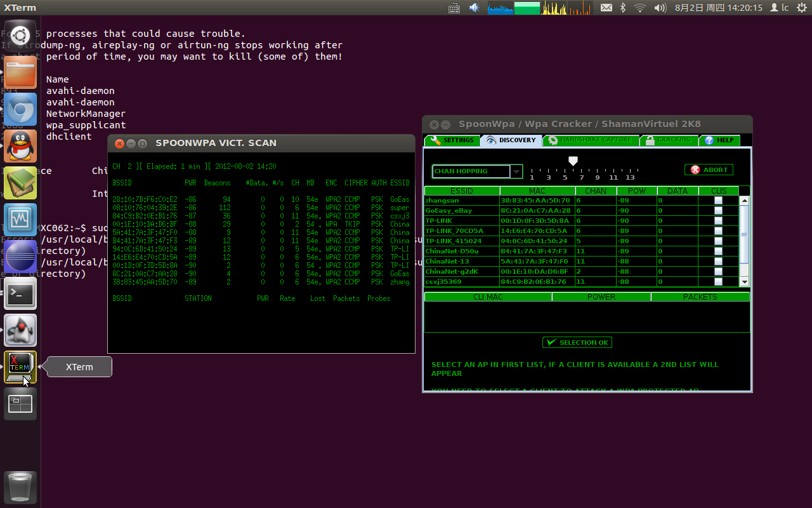Tick the CLIS checkbox for TP-LINK_70CD5A
Viewport: 812px width, 508px height.
[718, 231]
